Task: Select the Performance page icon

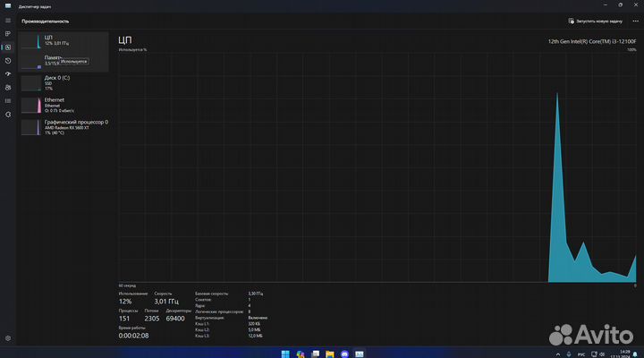Action: 7,47
